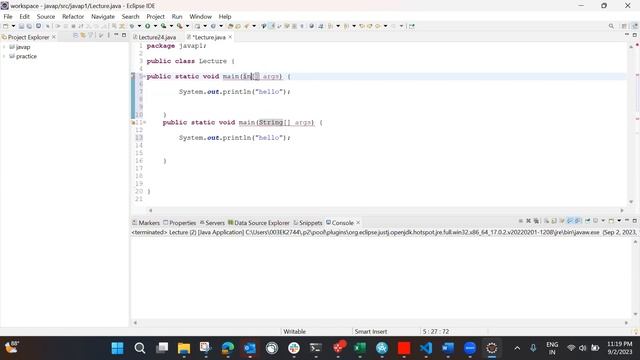Open the Search menu
This screenshot has height=360, width=640.
(131, 17)
